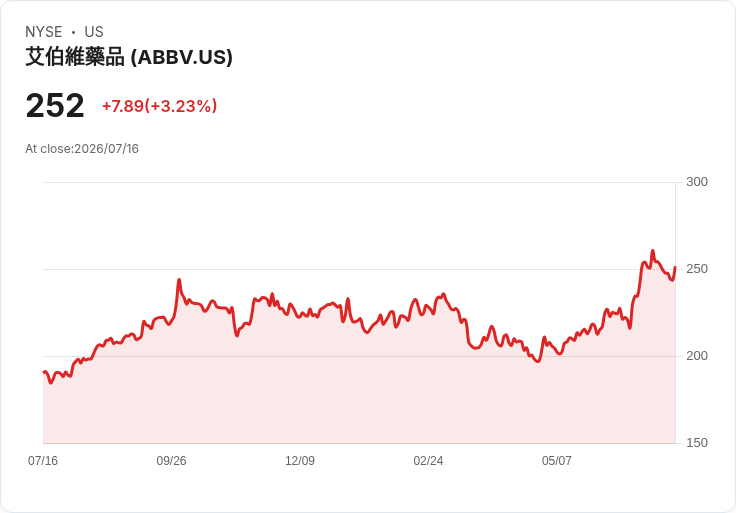
Task: Click the current price 252
Action: click(x=55, y=106)
